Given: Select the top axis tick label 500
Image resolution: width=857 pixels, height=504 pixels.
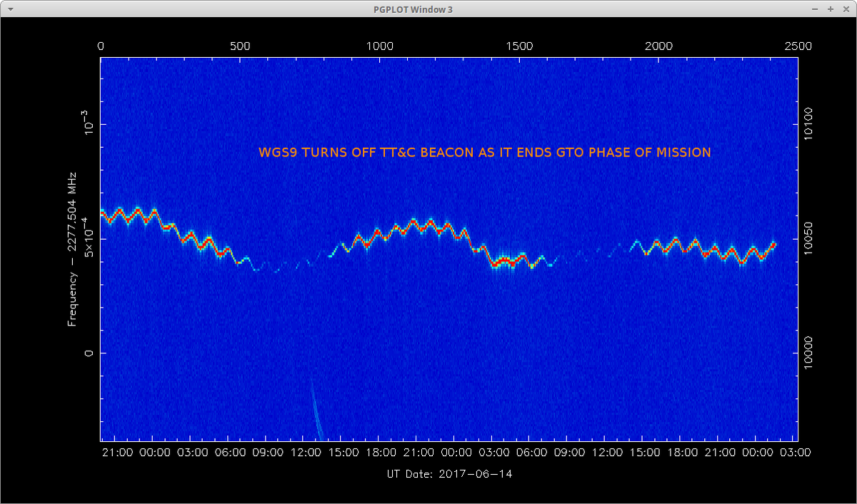Looking at the screenshot, I should (x=240, y=46).
